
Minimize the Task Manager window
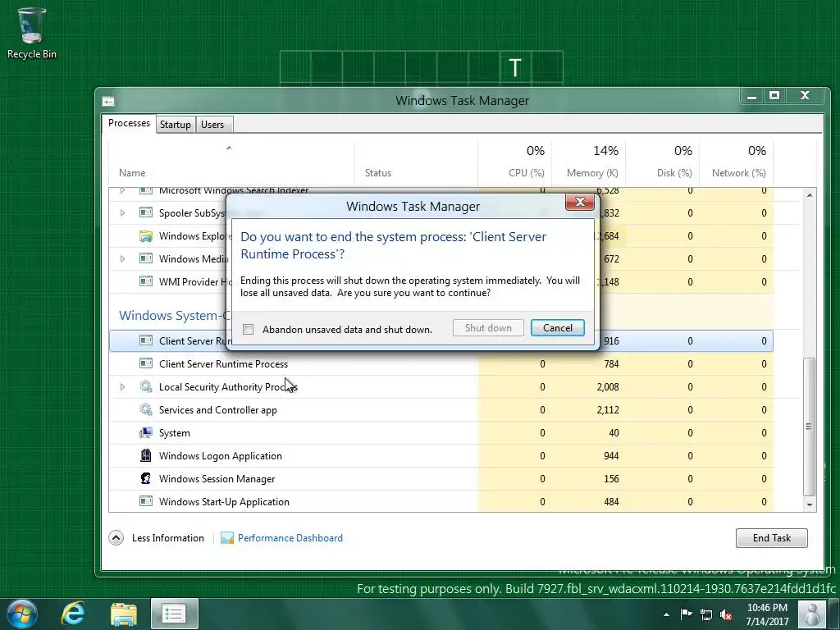pos(751,96)
